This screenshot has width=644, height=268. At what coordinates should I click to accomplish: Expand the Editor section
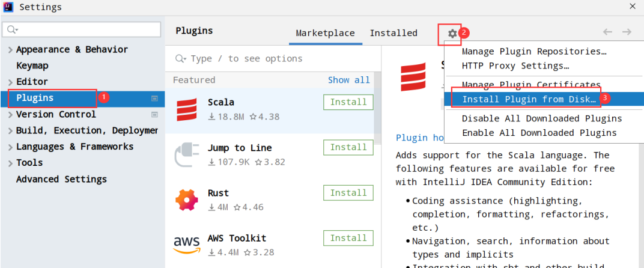pos(11,82)
